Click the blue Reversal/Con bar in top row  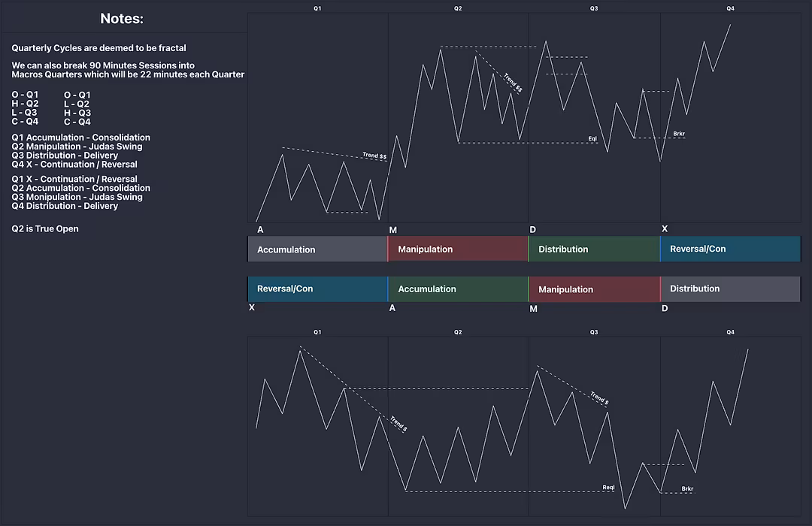730,249
